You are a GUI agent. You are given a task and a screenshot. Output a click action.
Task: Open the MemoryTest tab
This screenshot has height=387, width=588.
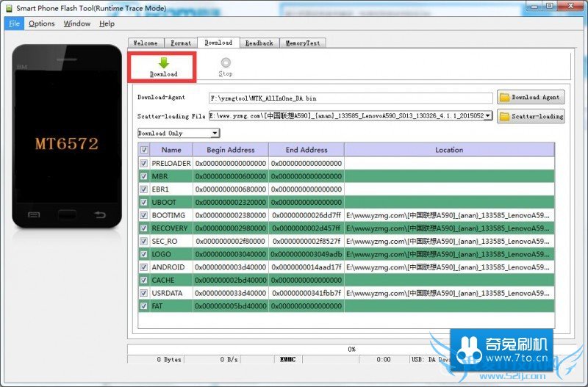point(302,43)
